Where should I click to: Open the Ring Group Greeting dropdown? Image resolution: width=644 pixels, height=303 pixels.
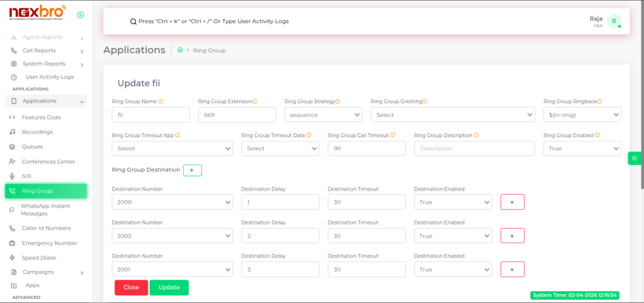point(452,115)
